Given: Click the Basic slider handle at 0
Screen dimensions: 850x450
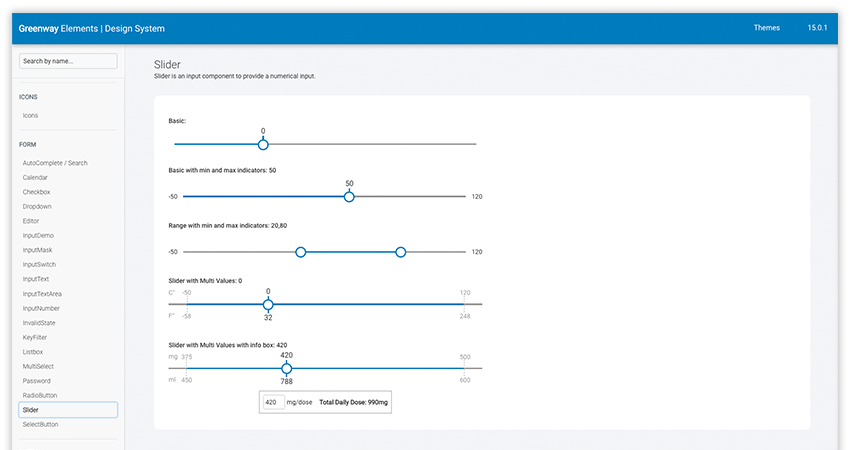Looking at the screenshot, I should (263, 144).
